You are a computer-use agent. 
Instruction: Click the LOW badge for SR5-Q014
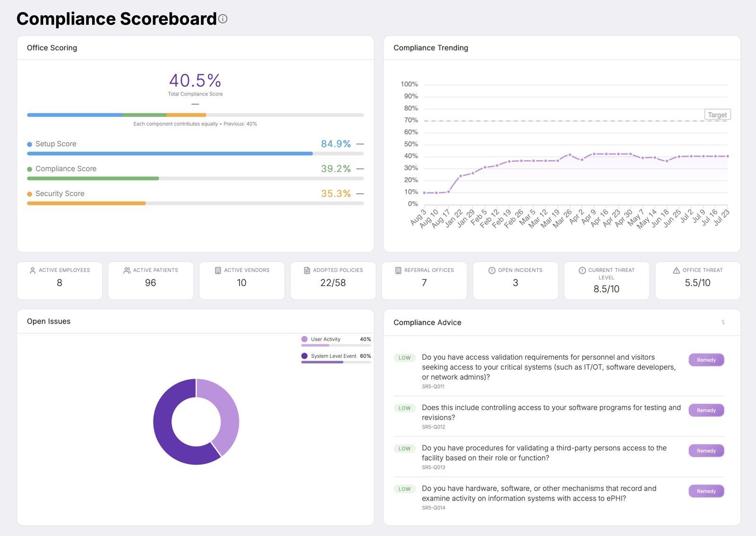[404, 489]
